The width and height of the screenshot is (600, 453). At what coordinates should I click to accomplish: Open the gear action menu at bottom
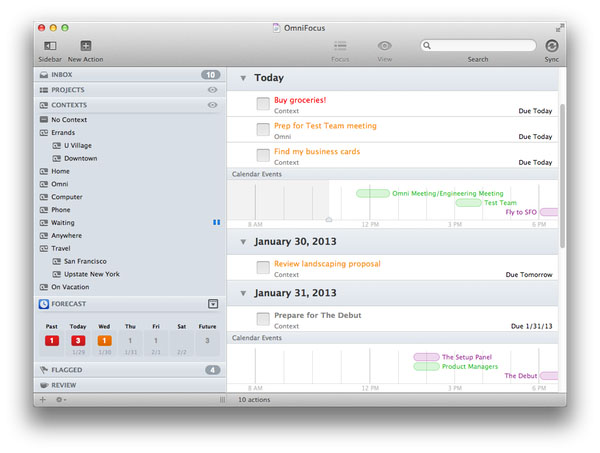pos(61,399)
